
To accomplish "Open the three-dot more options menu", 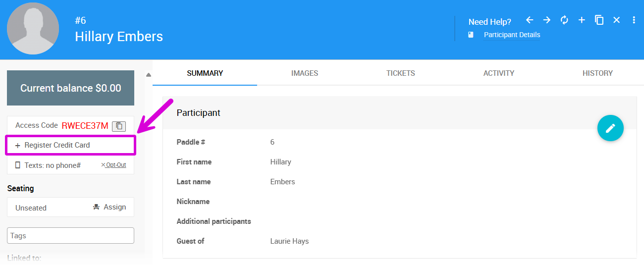I will point(634,20).
